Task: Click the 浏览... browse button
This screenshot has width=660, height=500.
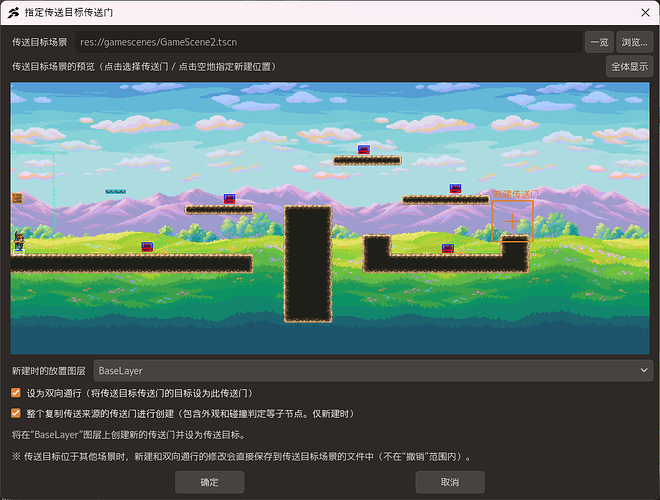Action: (634, 42)
